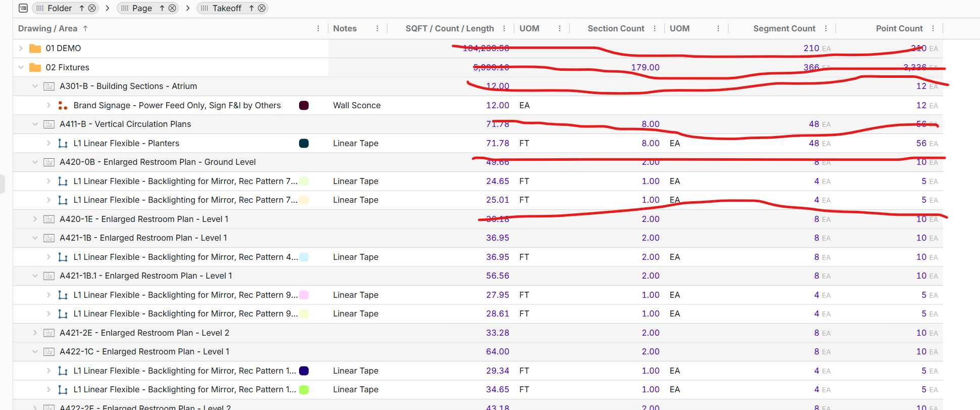Open Drawing / Area column menu
The width and height of the screenshot is (980, 410).
click(x=318, y=29)
